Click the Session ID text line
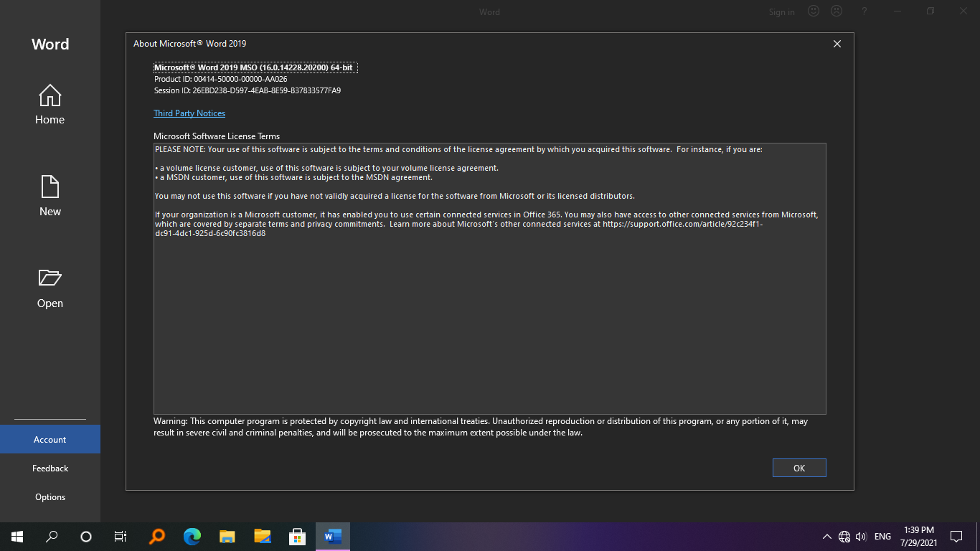The height and width of the screenshot is (551, 980). pyautogui.click(x=248, y=90)
